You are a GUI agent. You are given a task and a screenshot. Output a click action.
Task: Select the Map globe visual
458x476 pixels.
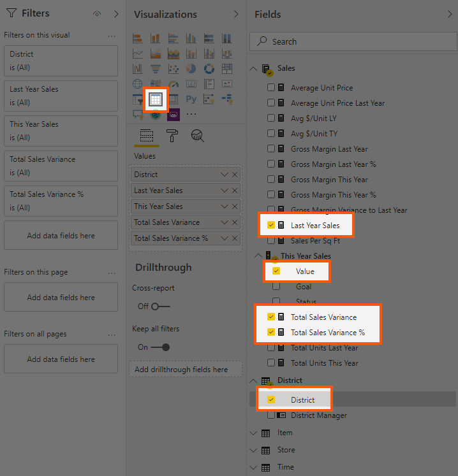(138, 83)
